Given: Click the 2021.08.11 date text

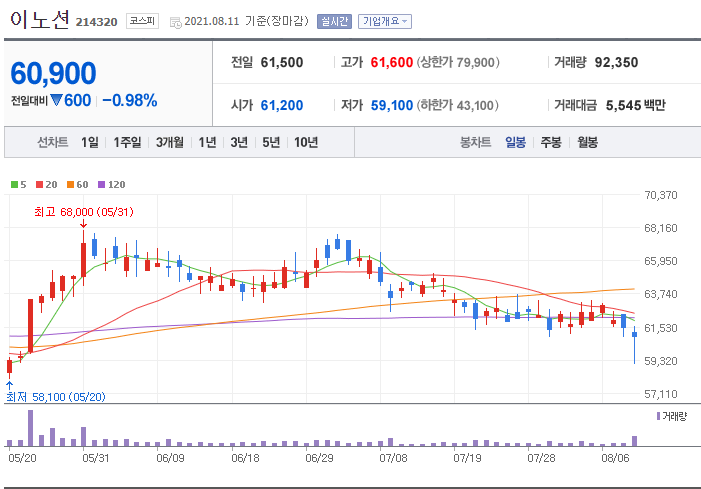Looking at the screenshot, I should point(211,21).
